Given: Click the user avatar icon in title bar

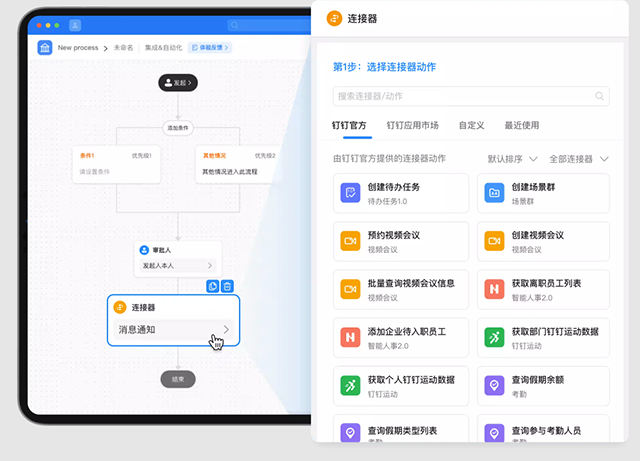Looking at the screenshot, I should [x=75, y=25].
